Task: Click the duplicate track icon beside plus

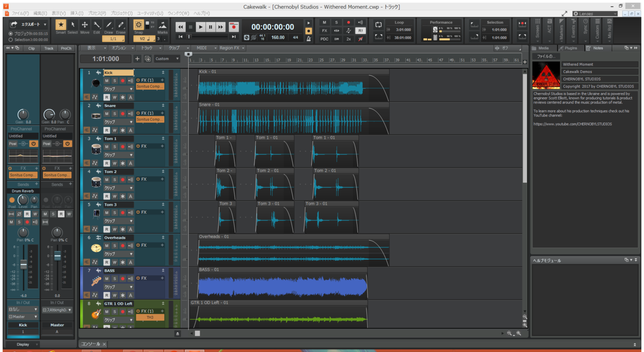Action: click(x=148, y=59)
